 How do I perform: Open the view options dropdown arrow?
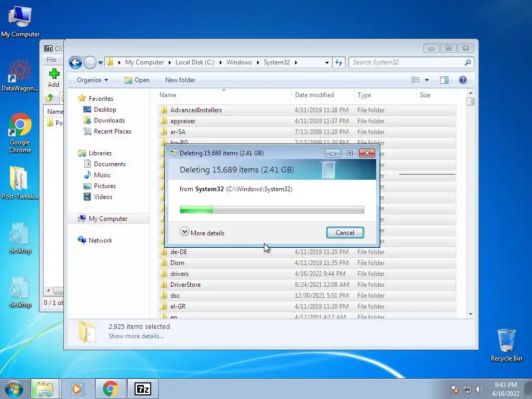(427, 80)
